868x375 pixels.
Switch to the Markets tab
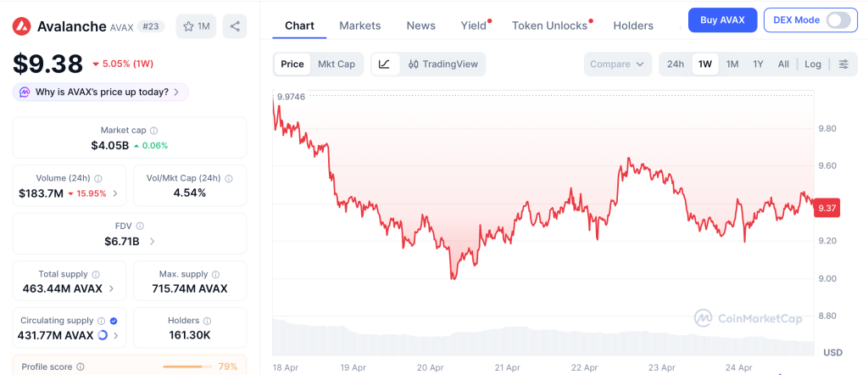click(x=359, y=25)
